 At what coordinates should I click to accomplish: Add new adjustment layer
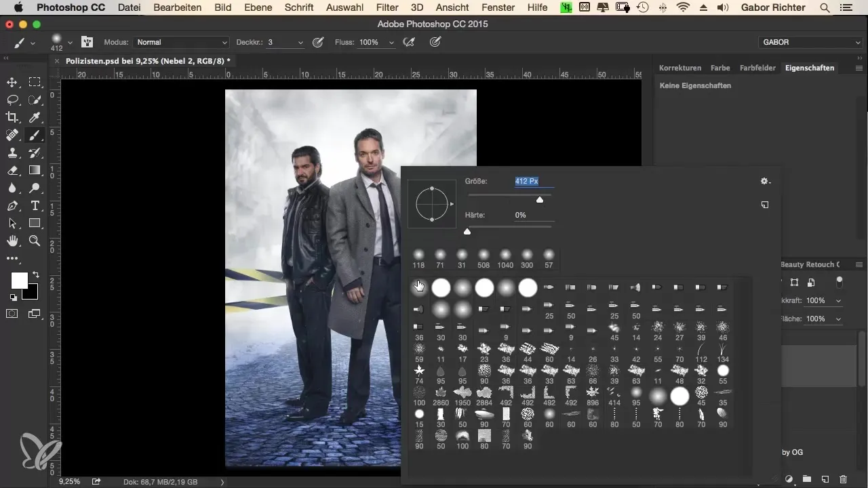tap(789, 479)
